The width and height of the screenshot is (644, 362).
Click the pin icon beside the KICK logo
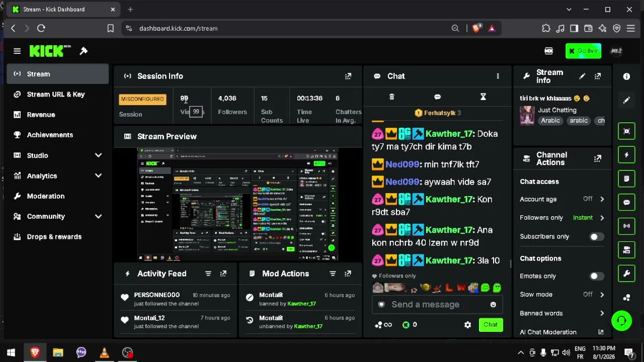point(84,51)
